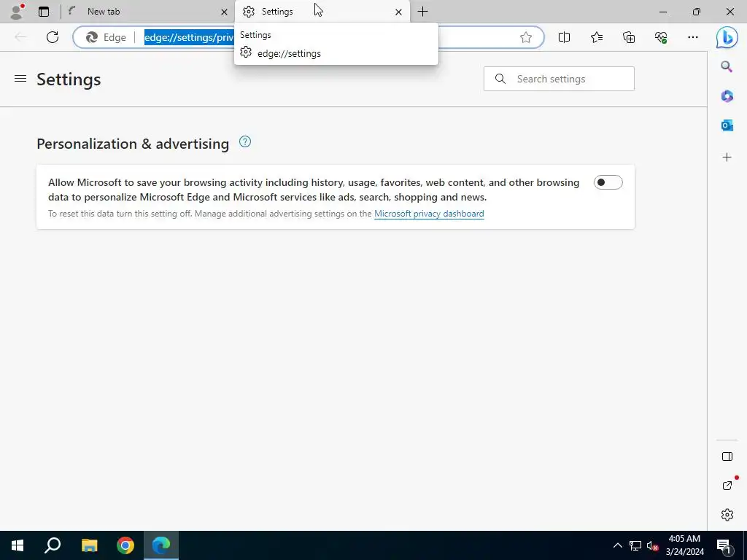
Task: Refresh the settings page
Action: pyautogui.click(x=53, y=37)
